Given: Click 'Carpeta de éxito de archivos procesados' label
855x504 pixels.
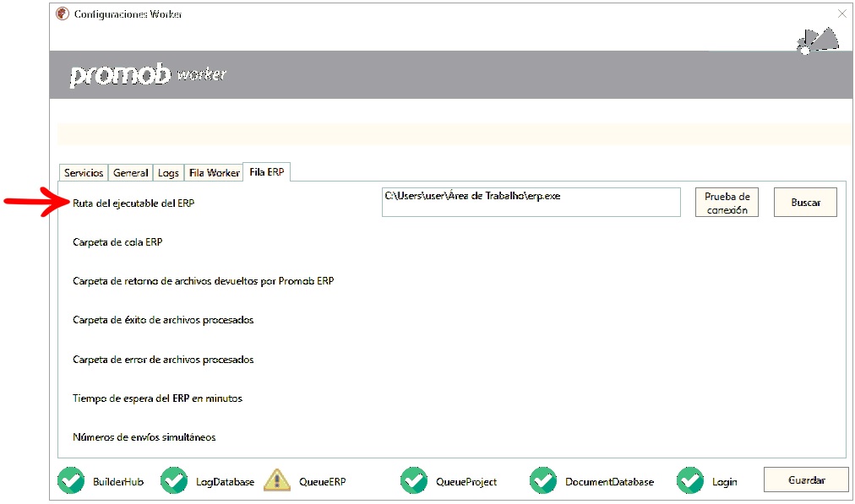Looking at the screenshot, I should [x=163, y=320].
